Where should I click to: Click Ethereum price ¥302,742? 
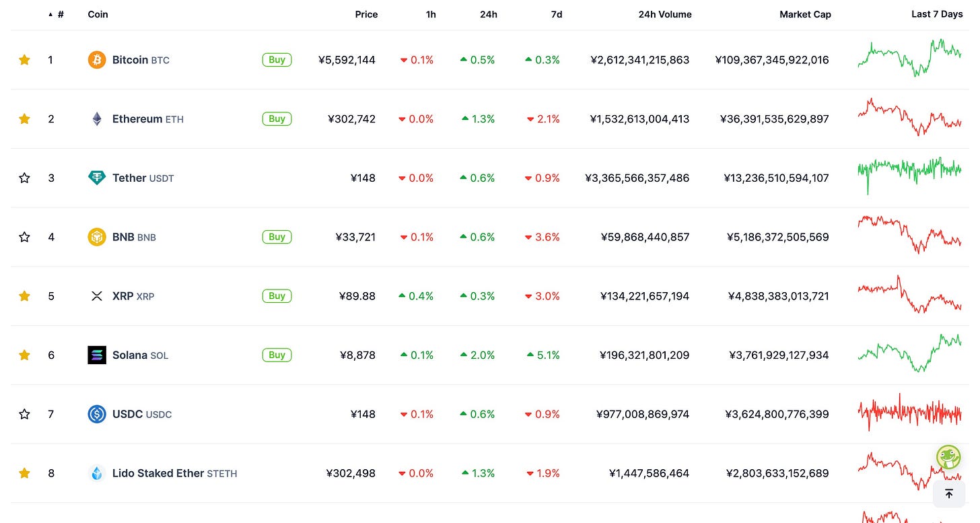click(x=351, y=119)
